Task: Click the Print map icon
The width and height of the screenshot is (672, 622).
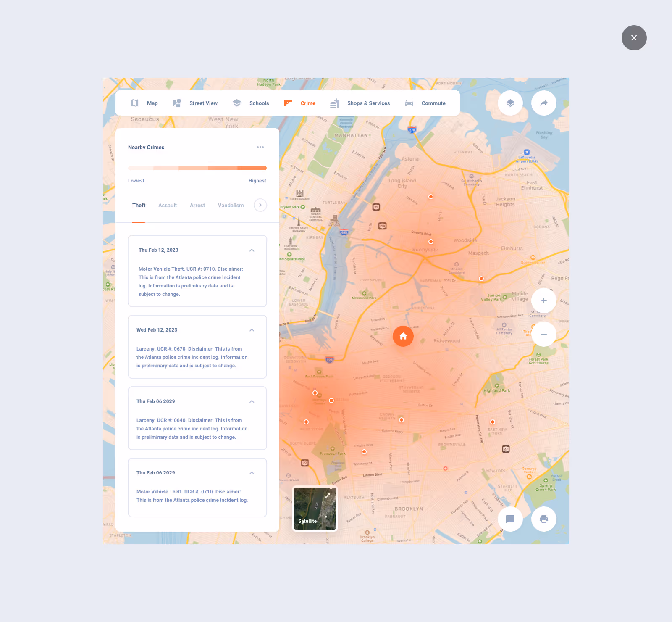Action: click(544, 519)
